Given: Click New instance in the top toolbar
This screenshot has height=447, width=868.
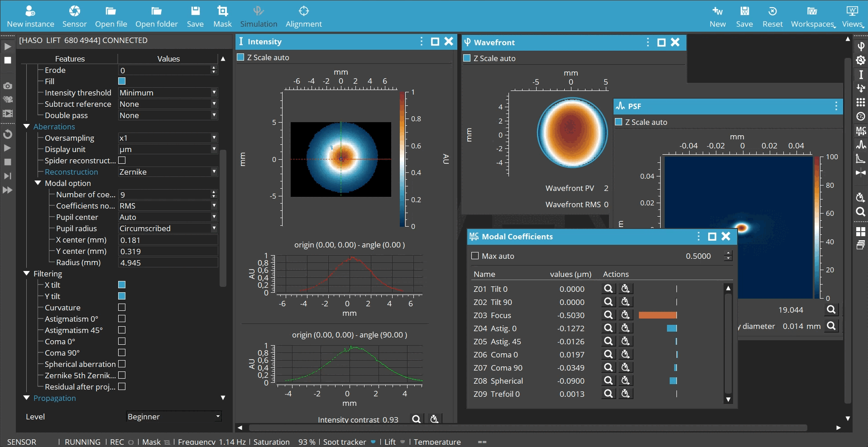Looking at the screenshot, I should click(x=30, y=17).
